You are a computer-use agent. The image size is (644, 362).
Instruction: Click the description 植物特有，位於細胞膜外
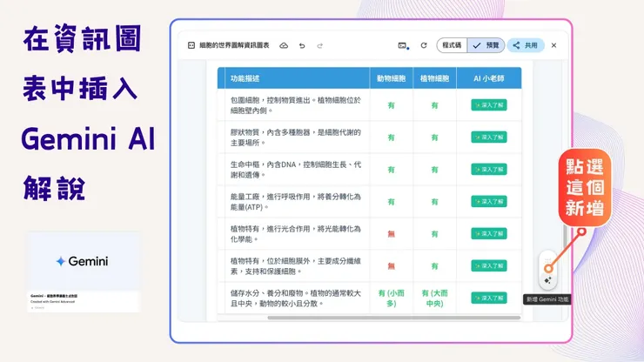295,266
